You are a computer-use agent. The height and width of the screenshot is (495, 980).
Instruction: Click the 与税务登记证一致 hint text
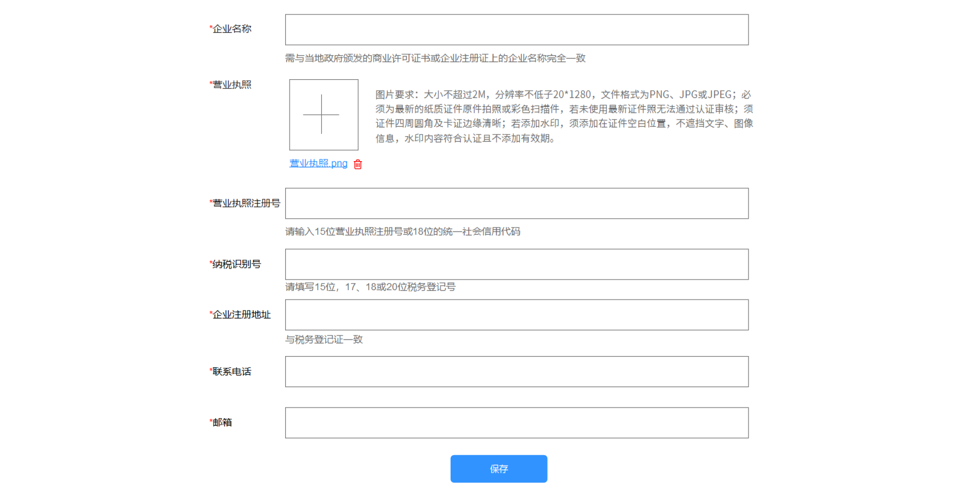coord(324,339)
